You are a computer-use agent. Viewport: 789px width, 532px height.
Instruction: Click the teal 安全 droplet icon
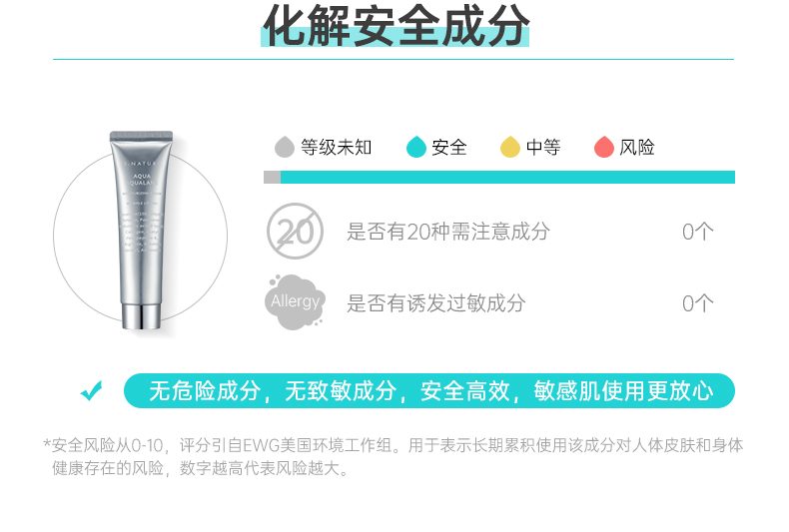coord(416,147)
